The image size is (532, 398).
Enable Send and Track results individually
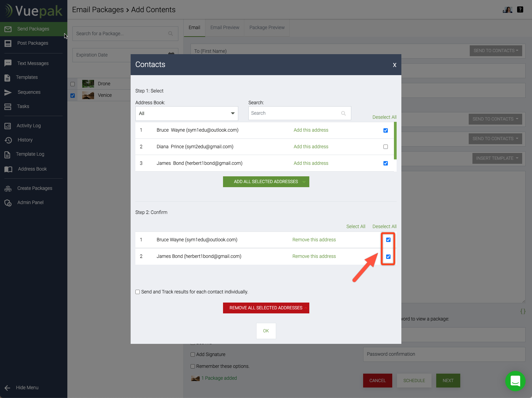click(138, 292)
